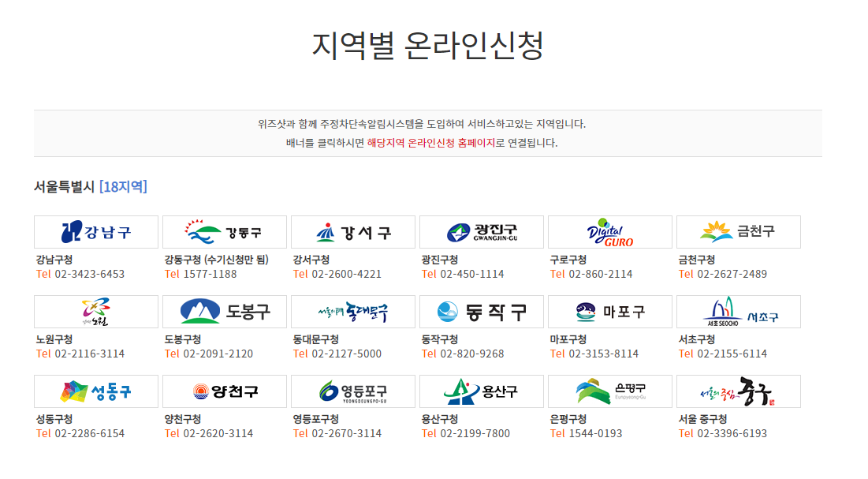Open the 성동구 logo banner
This screenshot has width=868, height=479.
(x=96, y=391)
